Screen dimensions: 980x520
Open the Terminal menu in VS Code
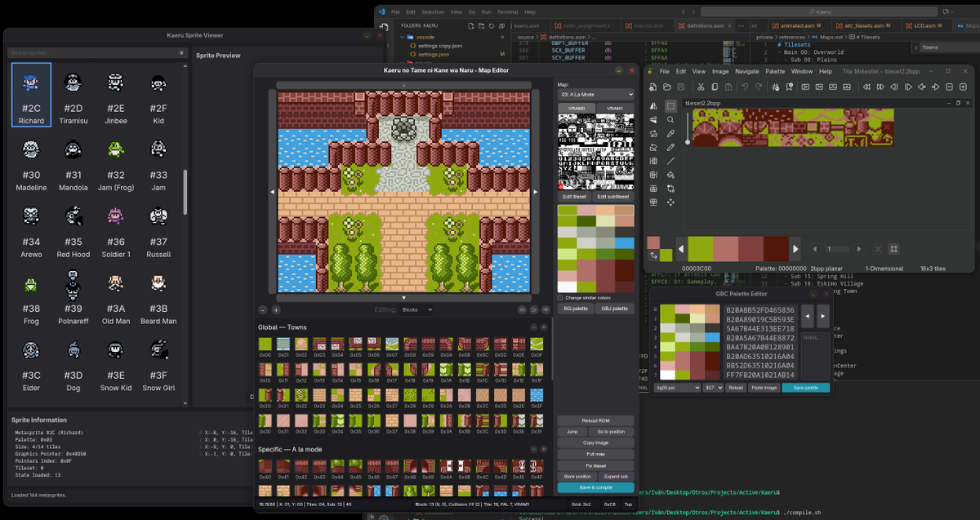pos(507,12)
